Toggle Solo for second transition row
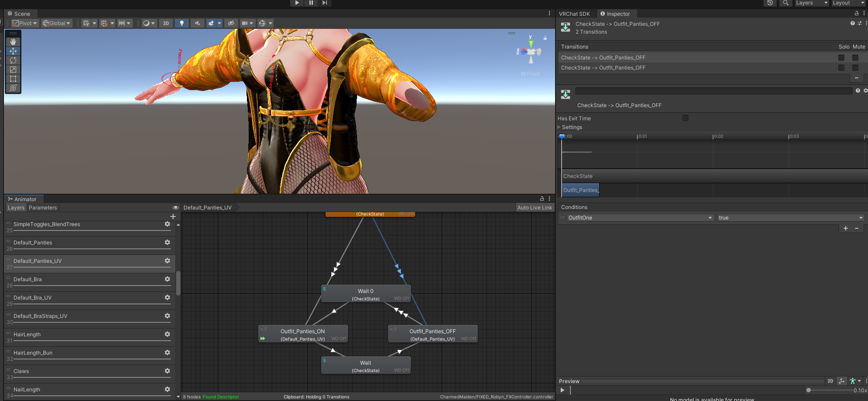868x401 pixels. pos(841,68)
